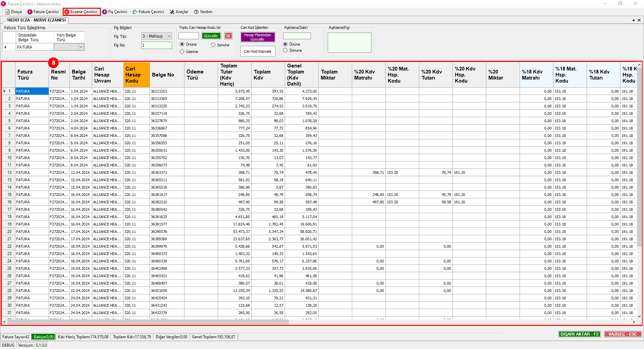Open the e-Fatura Çevirici menu
This screenshot has height=349, width=644.
point(148,12)
